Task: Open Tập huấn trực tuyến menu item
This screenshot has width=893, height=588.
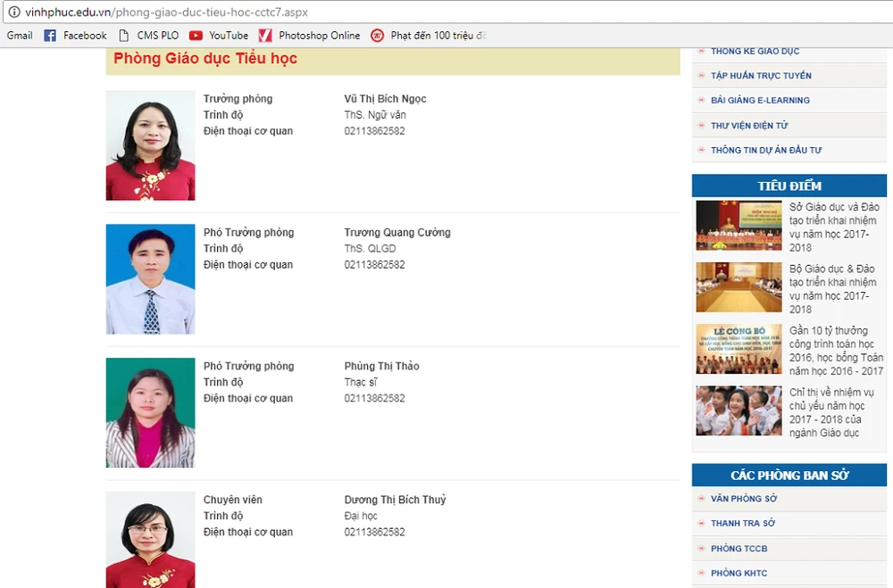Action: pos(761,76)
